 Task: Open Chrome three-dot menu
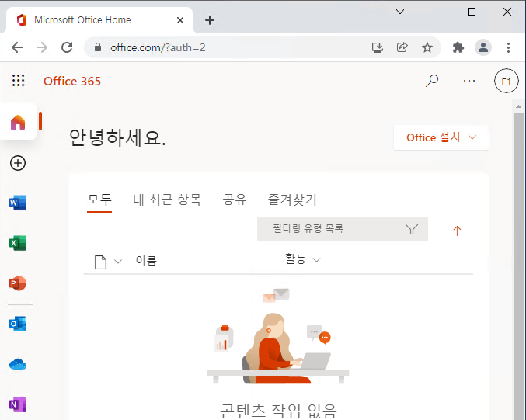coord(509,47)
